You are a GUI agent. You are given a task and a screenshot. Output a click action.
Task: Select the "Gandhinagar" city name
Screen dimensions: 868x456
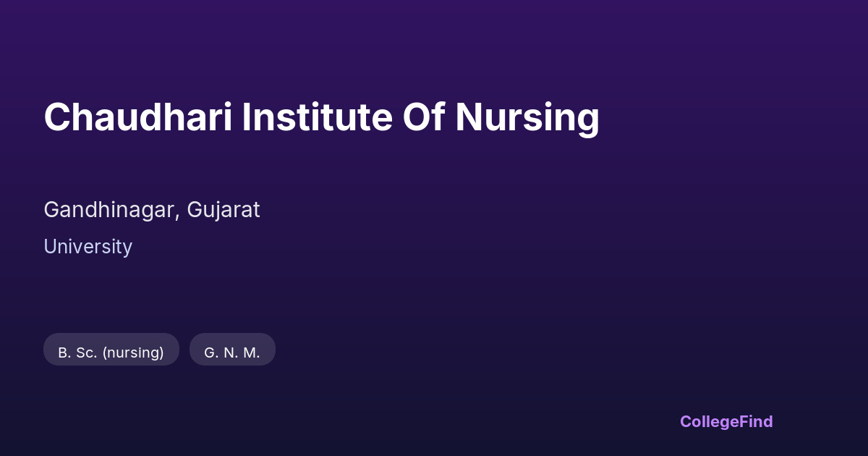(109, 210)
